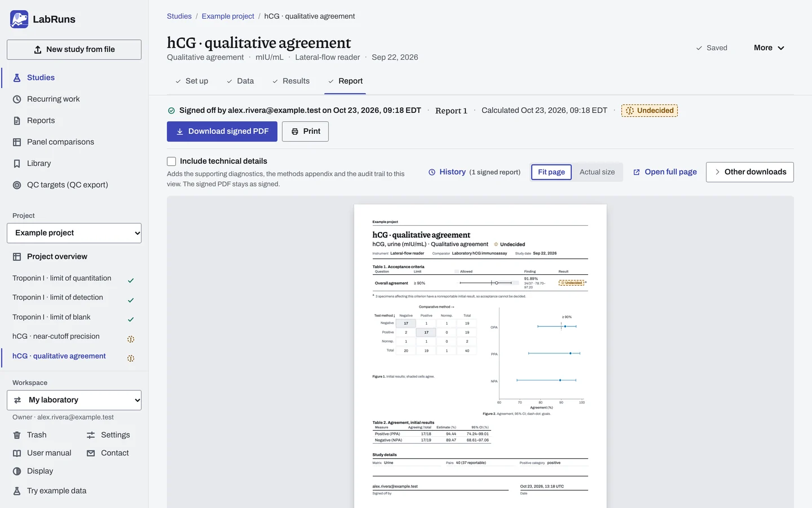The height and width of the screenshot is (508, 812).
Task: Switch to the Results tab
Action: click(x=291, y=81)
